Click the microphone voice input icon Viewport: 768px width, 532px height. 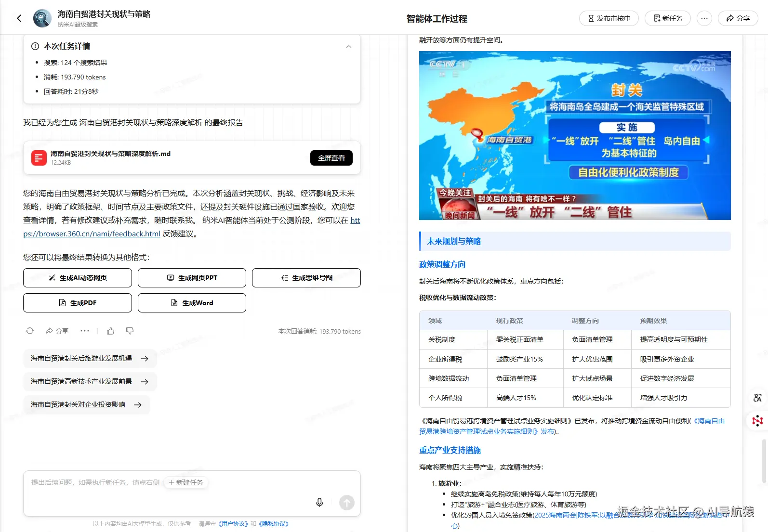click(319, 503)
